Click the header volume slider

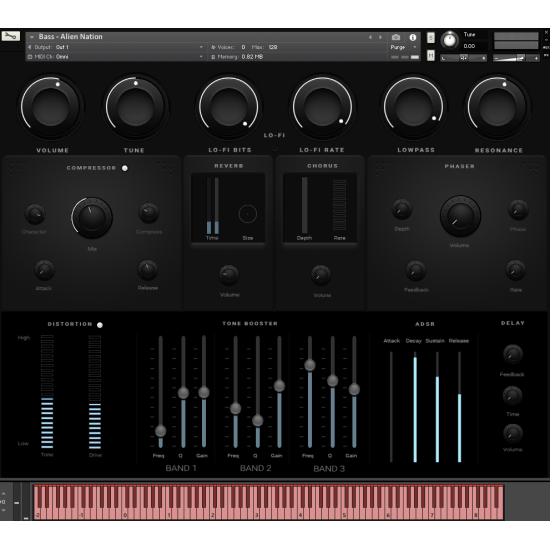(516, 58)
